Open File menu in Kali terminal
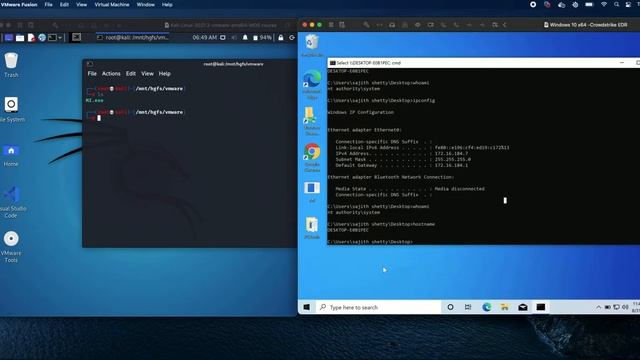Screen dimensions: 640x360 click(x=92, y=73)
